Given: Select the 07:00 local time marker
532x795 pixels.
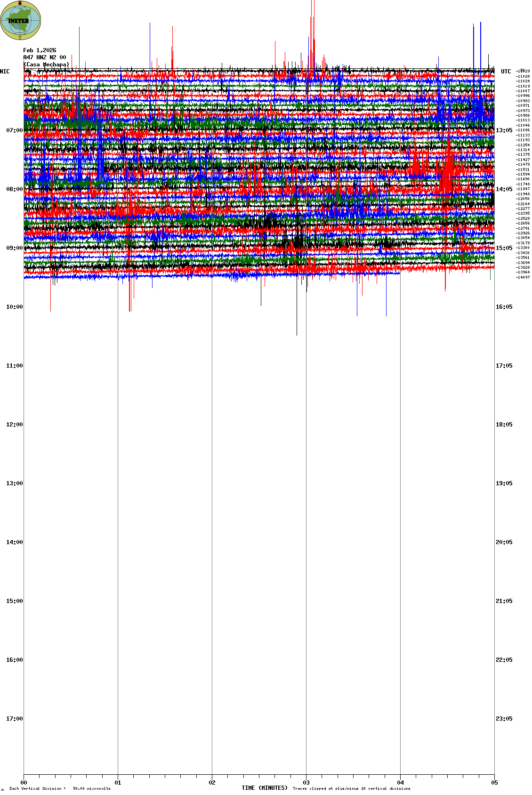Looking at the screenshot, I should point(14,130).
